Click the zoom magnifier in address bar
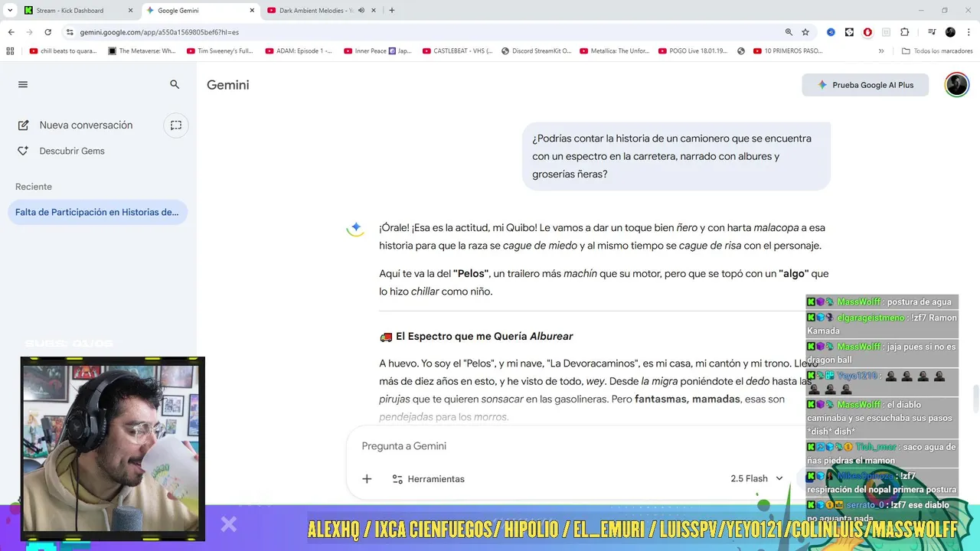 pos(789,32)
